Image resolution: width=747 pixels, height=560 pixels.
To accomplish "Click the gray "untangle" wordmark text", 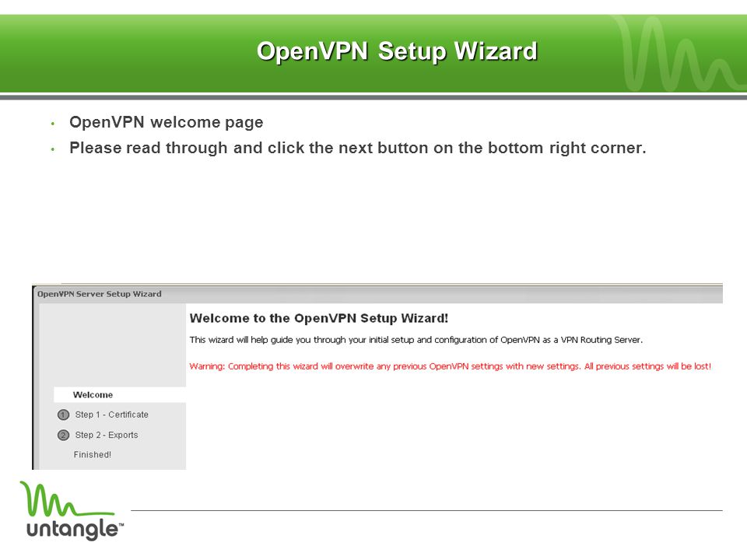I will (x=75, y=530).
